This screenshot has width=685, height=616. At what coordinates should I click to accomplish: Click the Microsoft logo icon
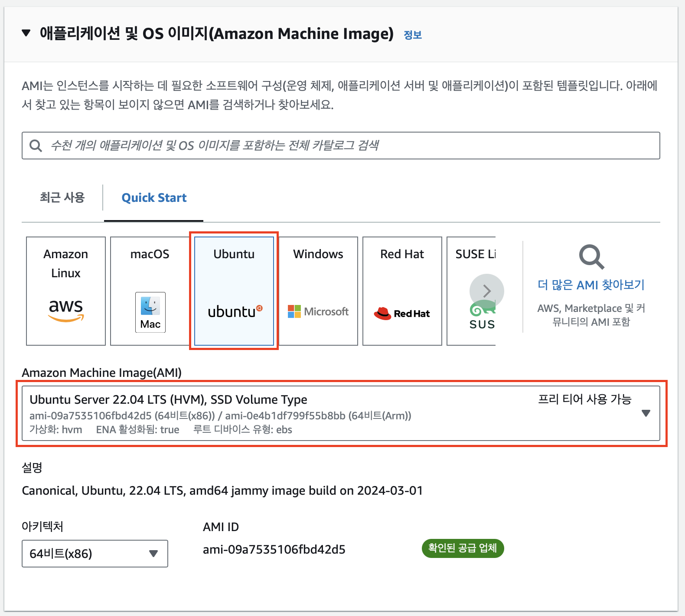[x=318, y=311]
